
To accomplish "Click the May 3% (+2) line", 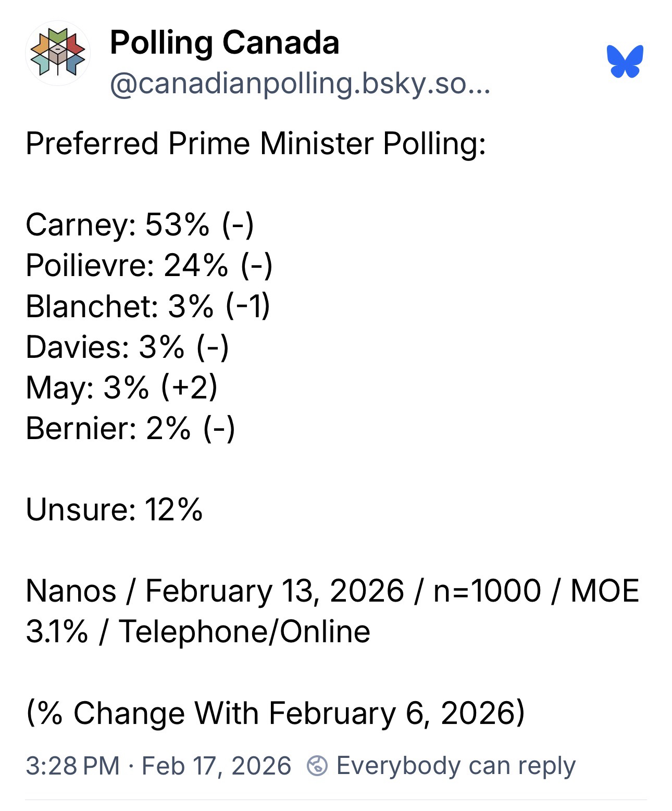I will click(x=121, y=388).
